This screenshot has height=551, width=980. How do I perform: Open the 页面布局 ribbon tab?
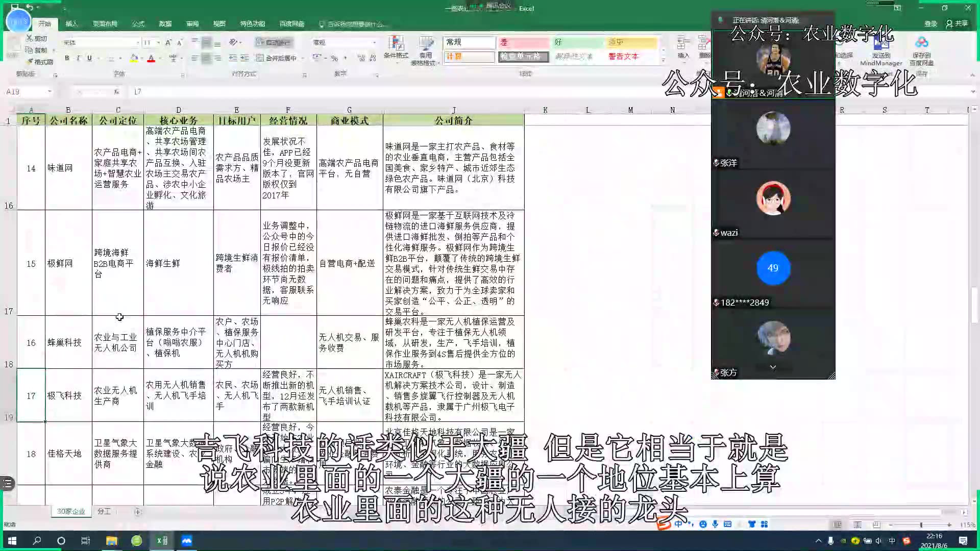[105, 24]
